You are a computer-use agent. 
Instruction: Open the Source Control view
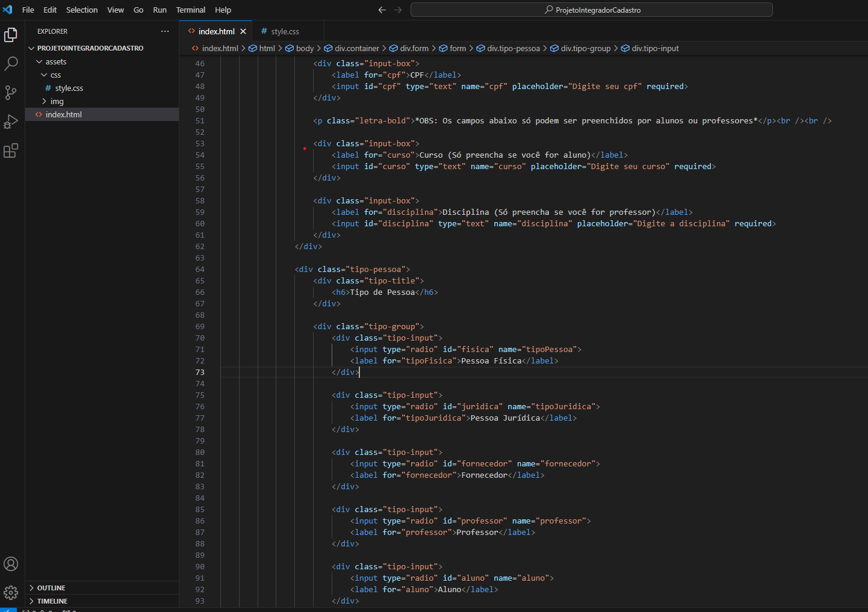11,93
